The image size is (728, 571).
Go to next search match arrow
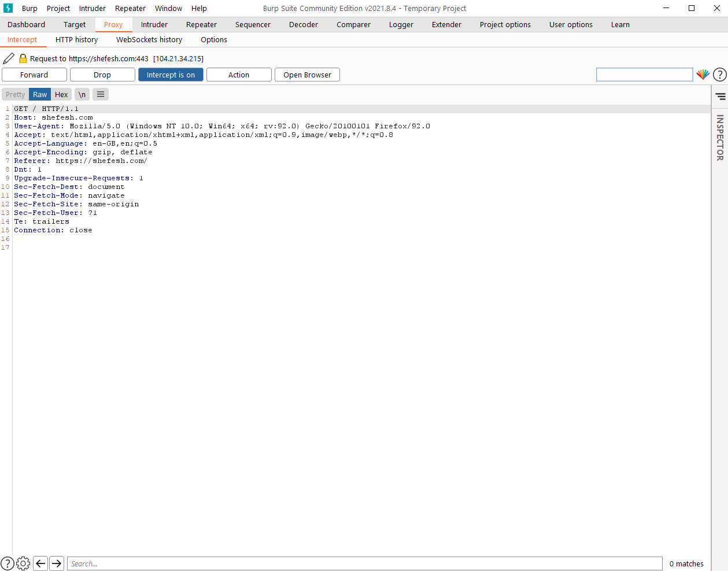pyautogui.click(x=57, y=563)
